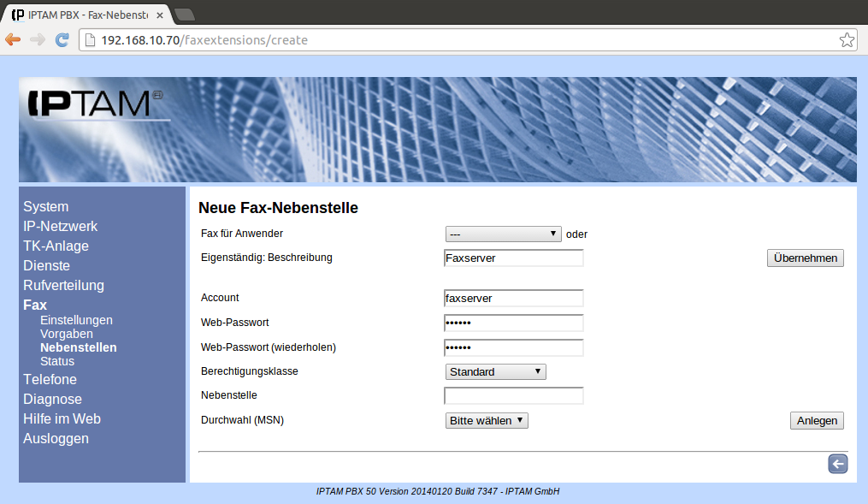Select Einstellungen under Fax

coord(76,320)
